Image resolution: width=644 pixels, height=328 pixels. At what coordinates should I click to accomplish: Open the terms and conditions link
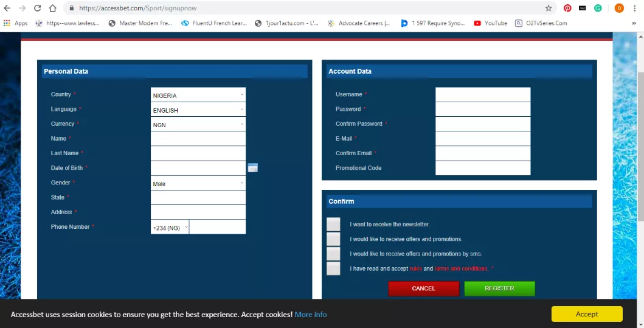(x=461, y=268)
